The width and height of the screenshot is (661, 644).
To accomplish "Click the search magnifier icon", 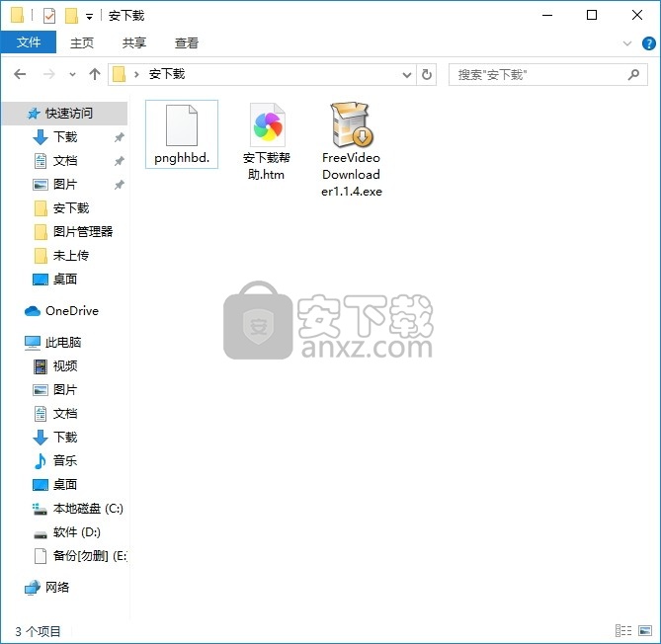I will 633,75.
